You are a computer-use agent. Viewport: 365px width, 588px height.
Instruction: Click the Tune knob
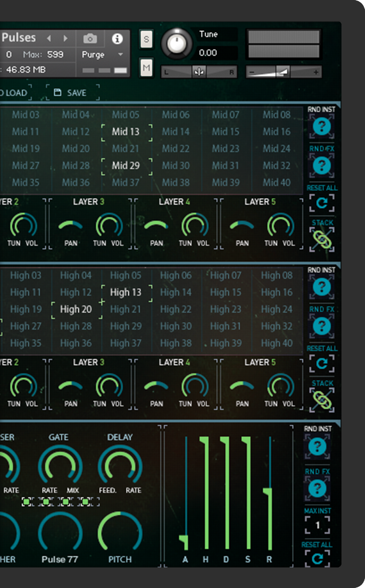pos(177,44)
